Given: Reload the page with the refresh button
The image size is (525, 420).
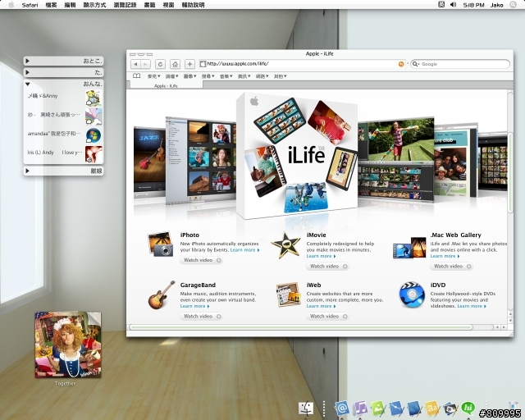Looking at the screenshot, I should point(161,64).
